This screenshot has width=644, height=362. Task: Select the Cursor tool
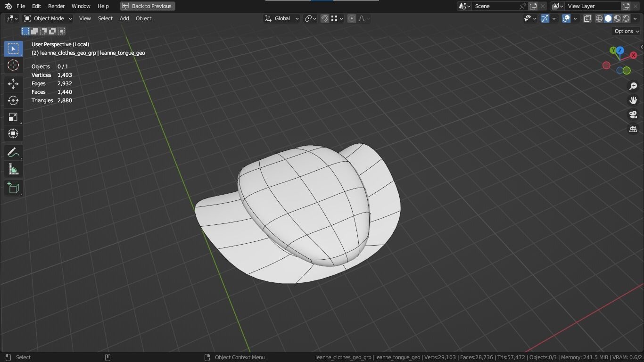point(13,65)
